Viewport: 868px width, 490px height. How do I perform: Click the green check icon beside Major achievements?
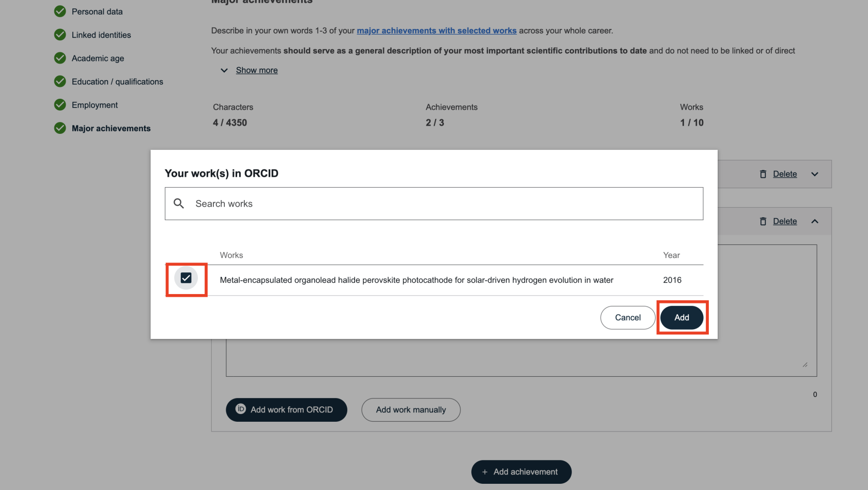point(60,128)
